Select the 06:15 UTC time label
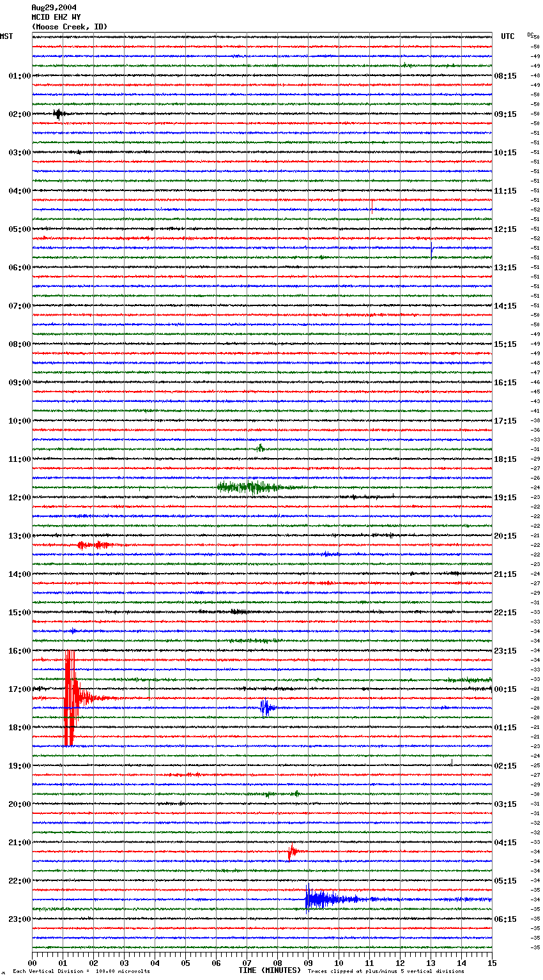This screenshot has width=543, height=980. (x=505, y=919)
